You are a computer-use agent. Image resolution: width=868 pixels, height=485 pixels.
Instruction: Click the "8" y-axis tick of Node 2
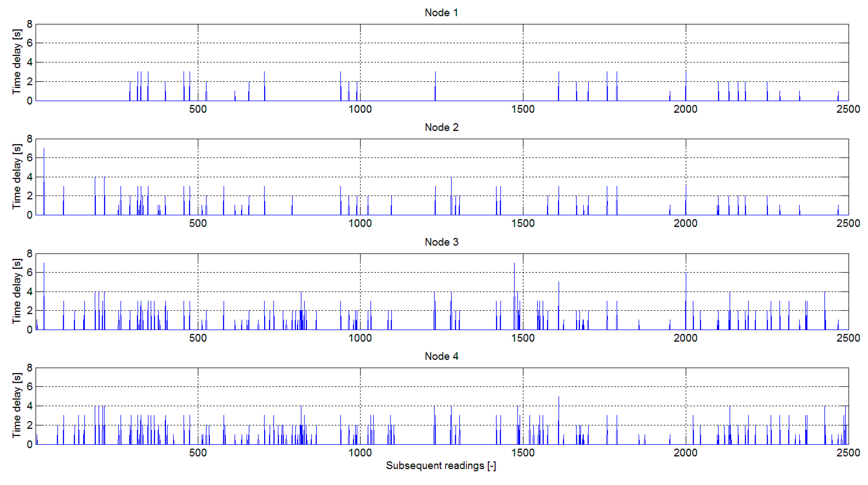(30, 139)
